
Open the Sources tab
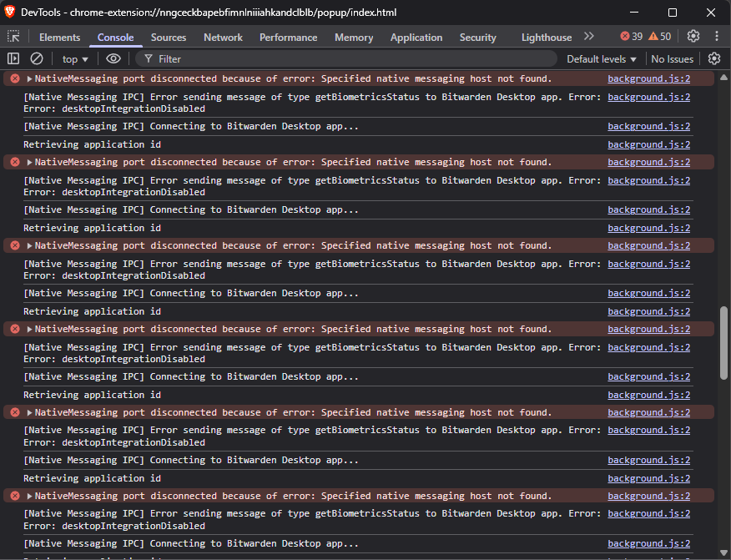tap(169, 38)
